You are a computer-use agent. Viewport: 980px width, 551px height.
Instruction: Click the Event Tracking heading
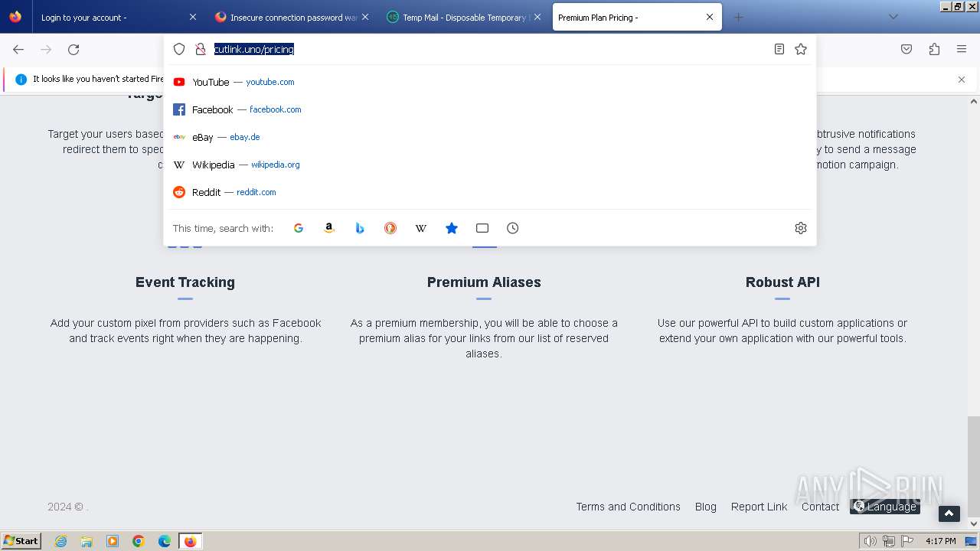tap(185, 282)
